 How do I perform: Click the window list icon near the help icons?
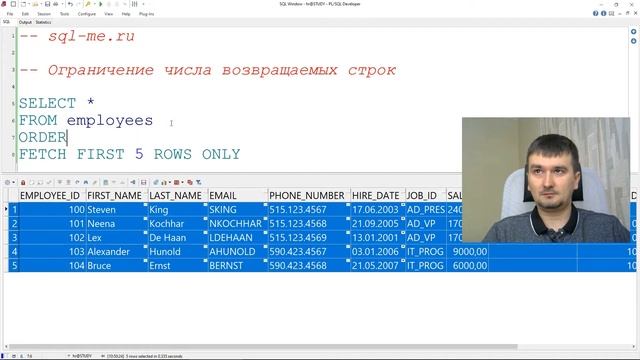click(611, 13)
